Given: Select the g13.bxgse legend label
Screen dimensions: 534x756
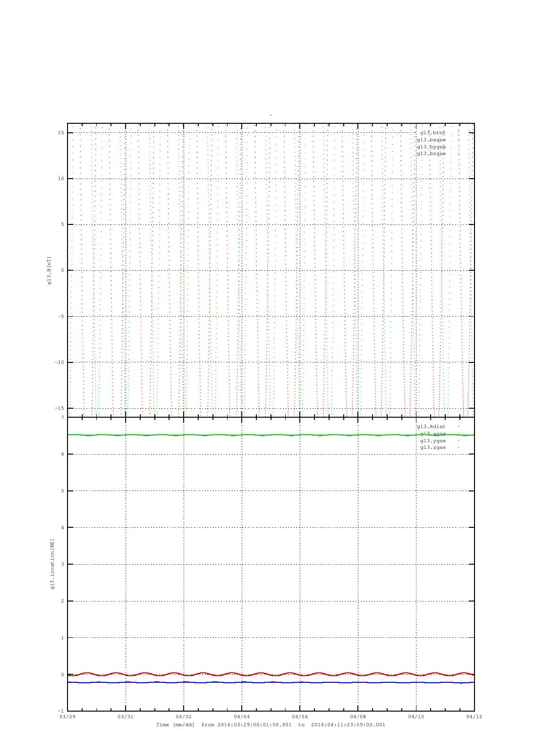Looking at the screenshot, I should (x=431, y=140).
